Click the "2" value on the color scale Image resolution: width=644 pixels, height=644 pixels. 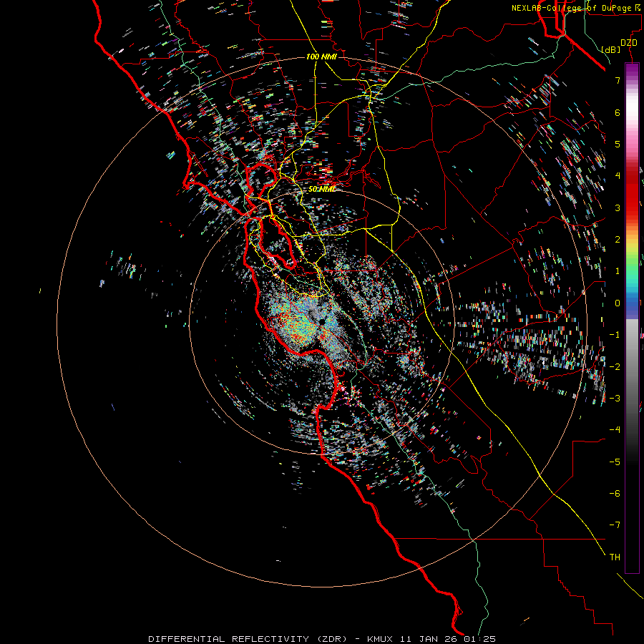[x=618, y=240]
